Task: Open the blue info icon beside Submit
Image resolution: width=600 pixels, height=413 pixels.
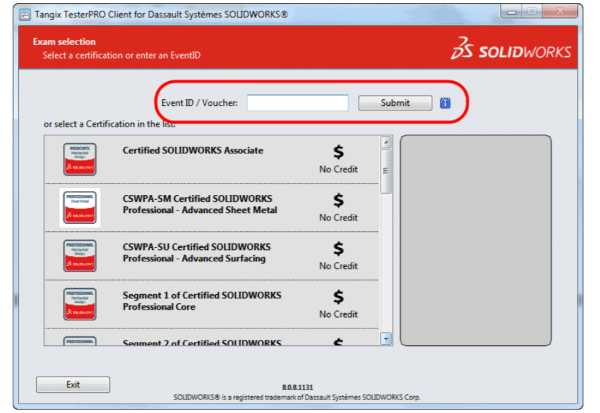Action: click(445, 103)
